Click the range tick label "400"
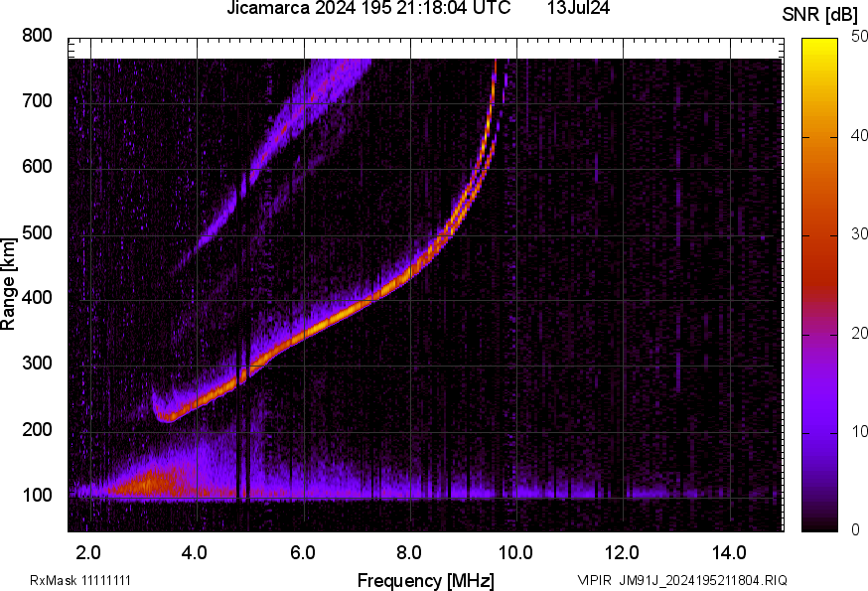 (x=37, y=298)
